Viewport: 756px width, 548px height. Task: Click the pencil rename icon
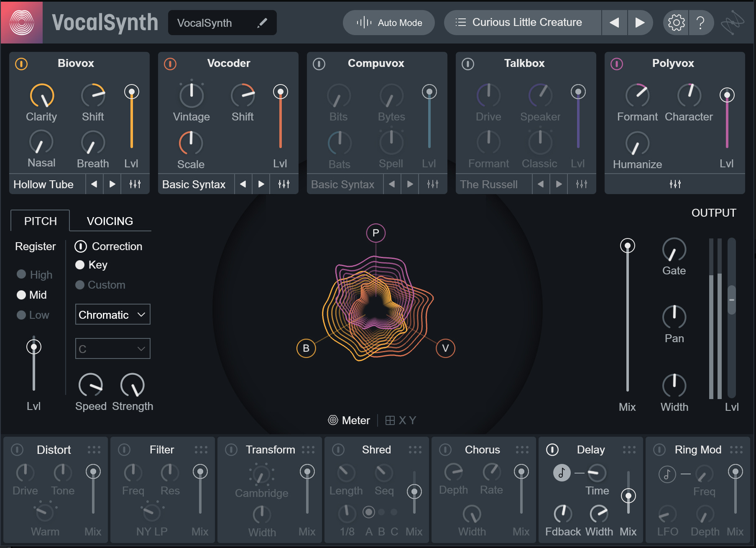[x=262, y=23]
